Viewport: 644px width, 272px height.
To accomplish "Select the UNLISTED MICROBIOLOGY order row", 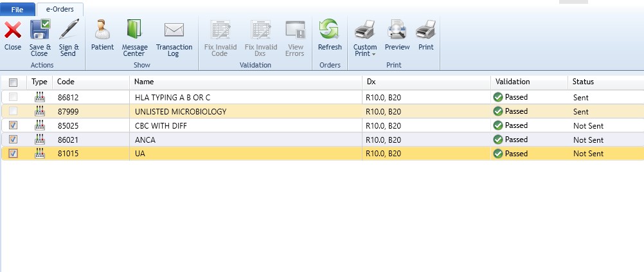I will click(x=244, y=111).
